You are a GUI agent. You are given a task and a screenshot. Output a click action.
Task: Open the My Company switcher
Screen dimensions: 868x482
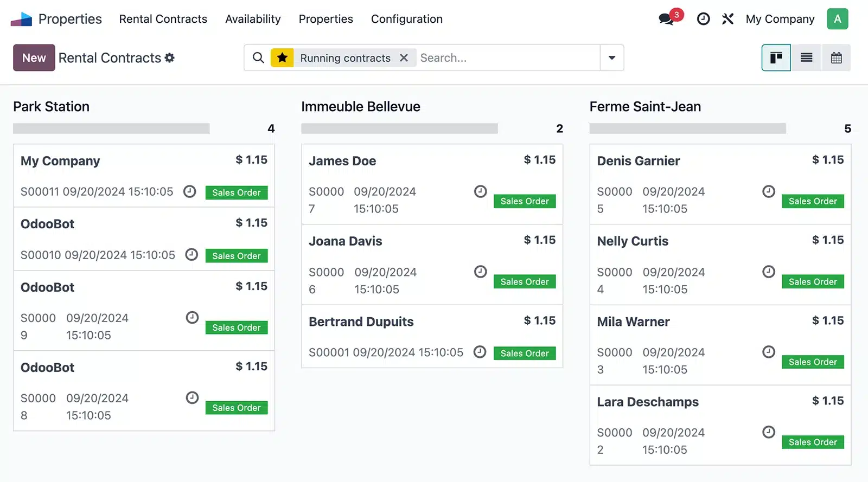[x=780, y=19]
